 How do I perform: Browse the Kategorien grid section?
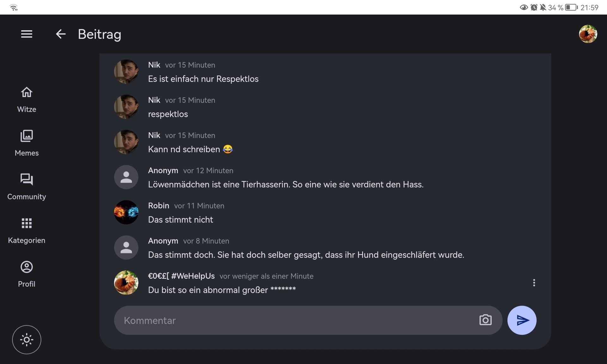coord(27,230)
